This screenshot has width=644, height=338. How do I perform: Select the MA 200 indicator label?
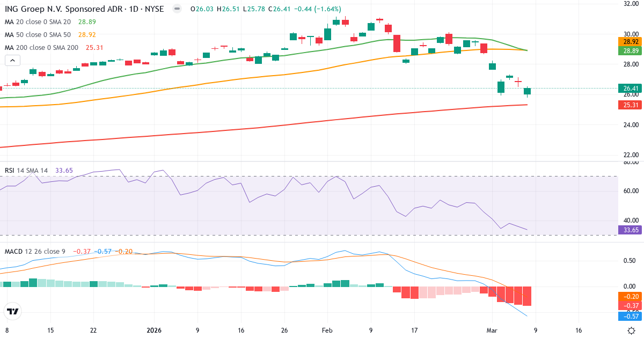pos(39,48)
